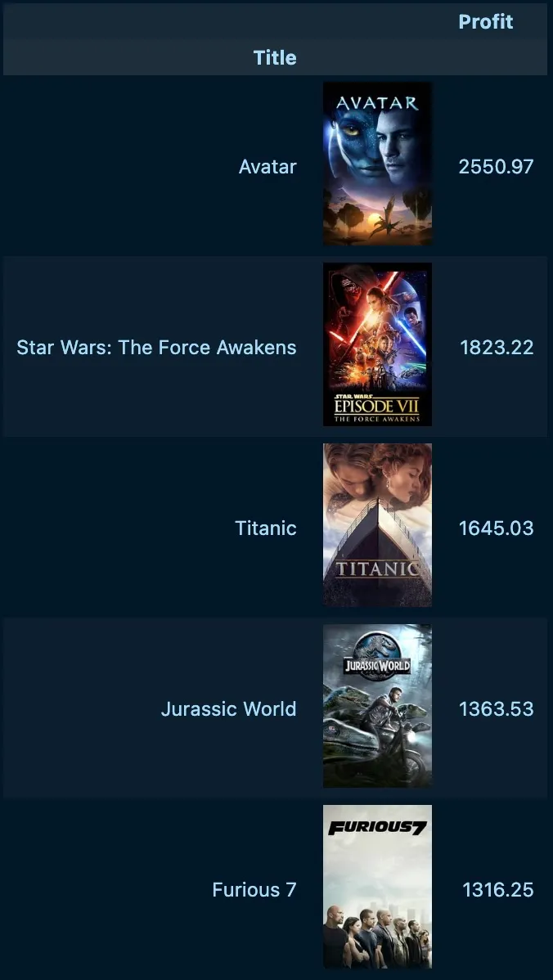Select the Titanic movie poster image
The width and height of the screenshot is (553, 980).
click(x=377, y=525)
